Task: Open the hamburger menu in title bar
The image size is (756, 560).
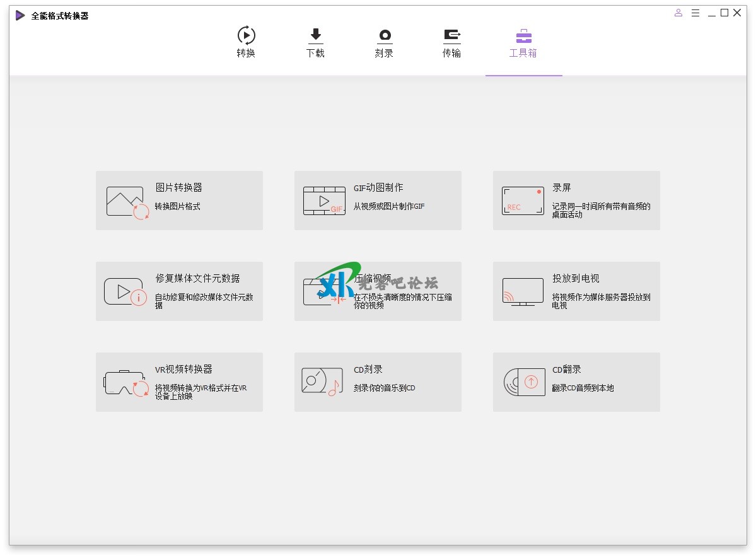Action: (x=695, y=13)
